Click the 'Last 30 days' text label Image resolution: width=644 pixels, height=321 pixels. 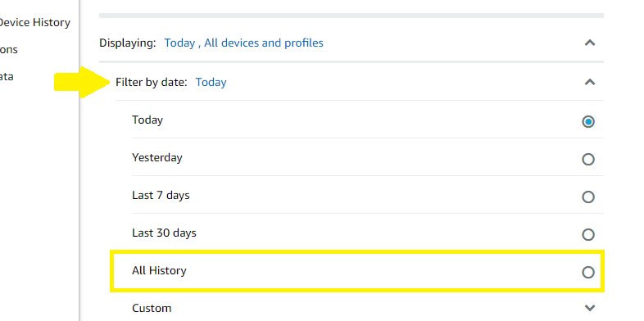click(164, 233)
